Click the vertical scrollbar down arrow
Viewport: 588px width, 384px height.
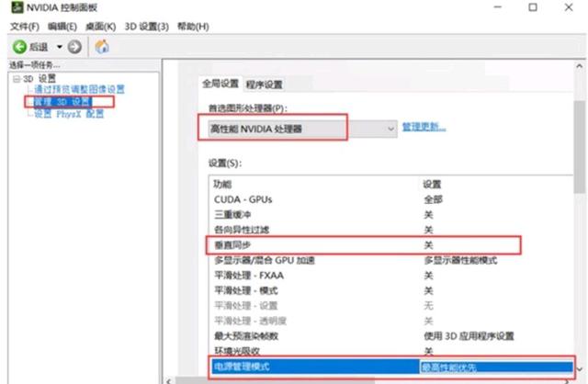580,369
